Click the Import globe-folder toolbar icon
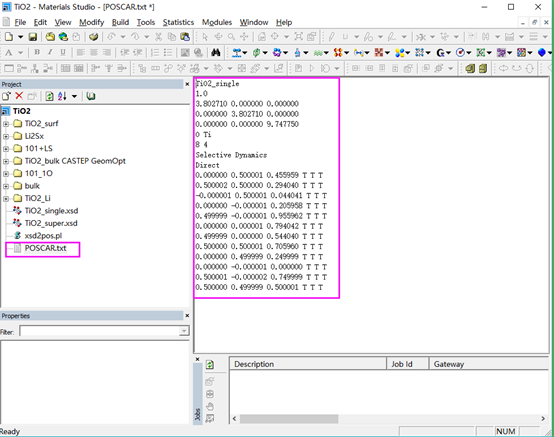The image size is (554, 437). point(63,37)
